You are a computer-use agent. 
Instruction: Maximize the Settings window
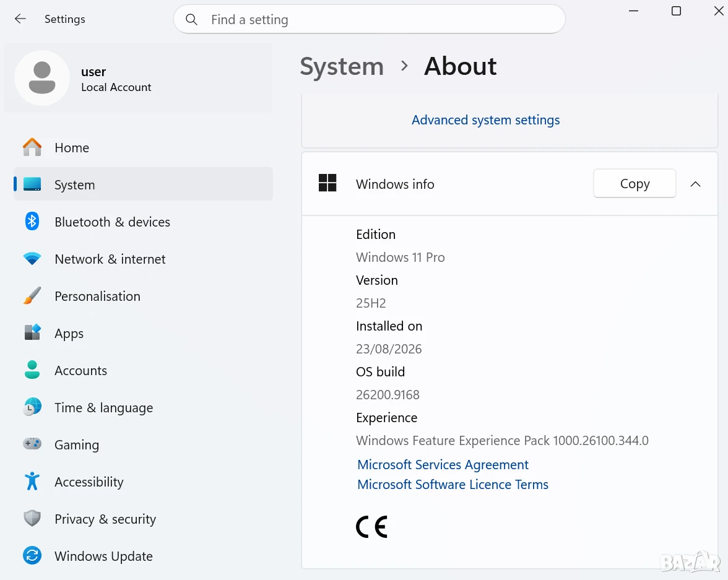pyautogui.click(x=676, y=11)
